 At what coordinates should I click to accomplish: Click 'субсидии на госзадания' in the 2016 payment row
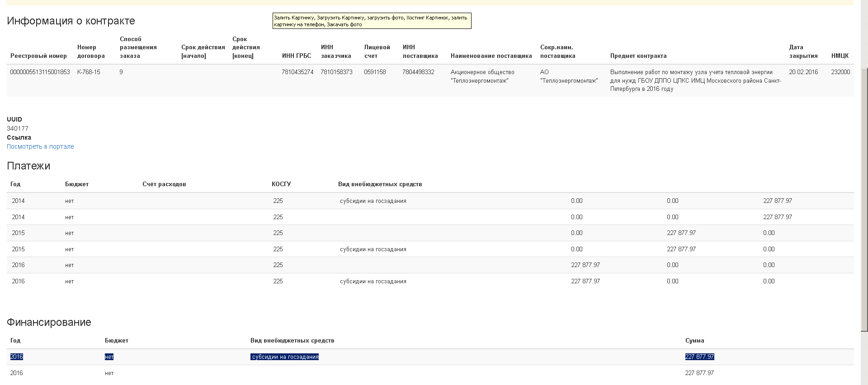[373, 281]
